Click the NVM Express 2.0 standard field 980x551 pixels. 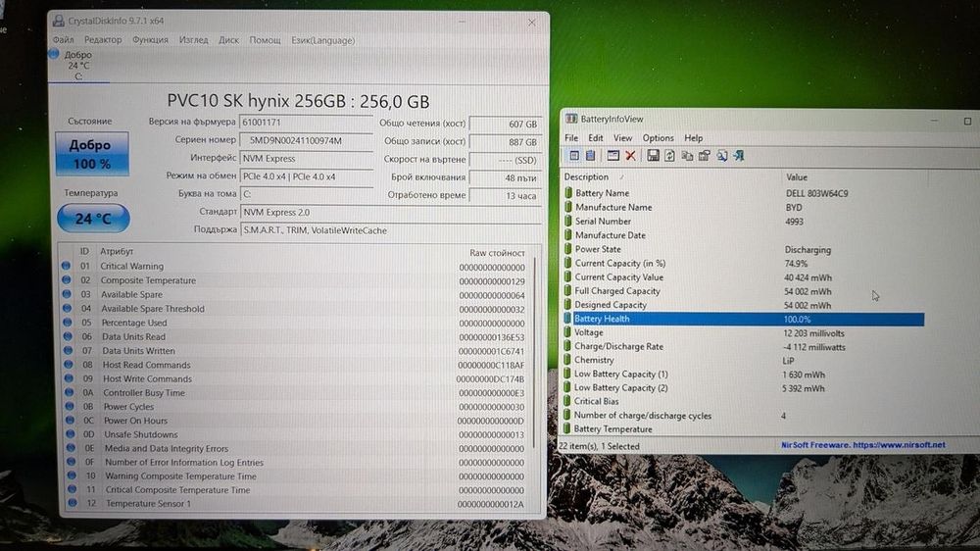tap(391, 212)
